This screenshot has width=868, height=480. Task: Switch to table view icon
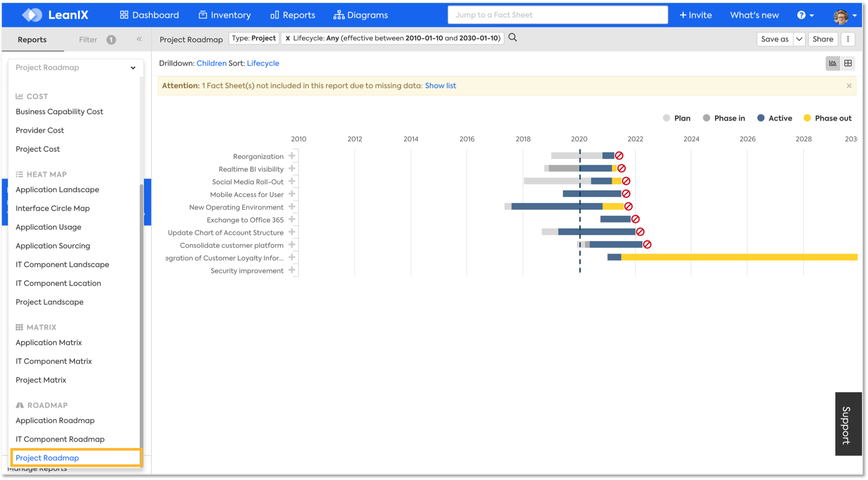(x=848, y=63)
